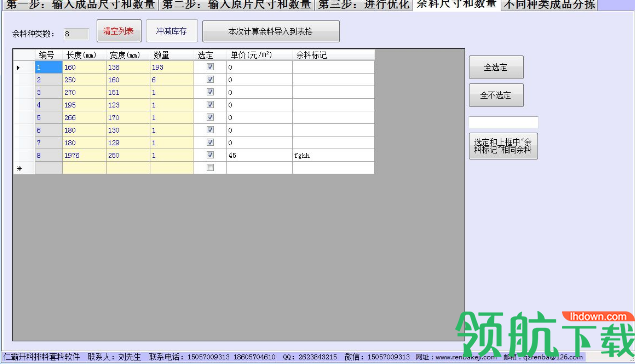Click the 单价 cell of row 3

[259, 92]
